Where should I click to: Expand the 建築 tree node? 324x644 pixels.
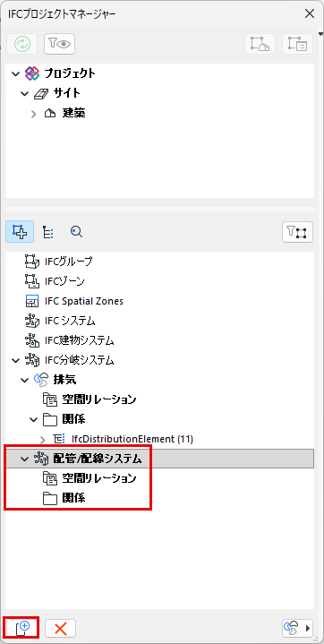click(34, 114)
